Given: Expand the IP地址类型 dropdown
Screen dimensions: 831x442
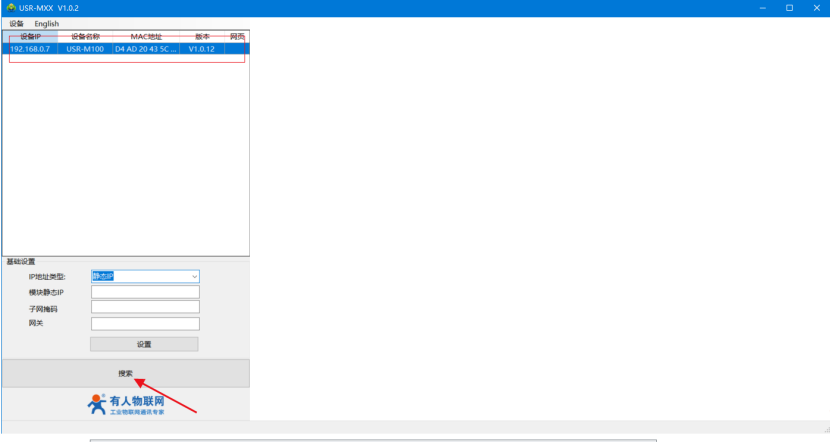Looking at the screenshot, I should [194, 276].
